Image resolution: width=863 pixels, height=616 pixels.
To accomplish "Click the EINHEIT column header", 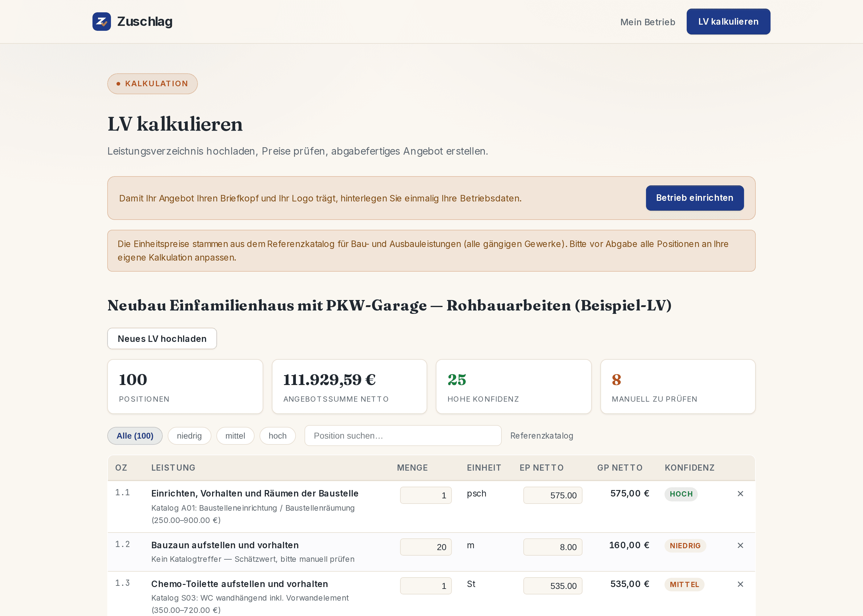I will pyautogui.click(x=484, y=468).
